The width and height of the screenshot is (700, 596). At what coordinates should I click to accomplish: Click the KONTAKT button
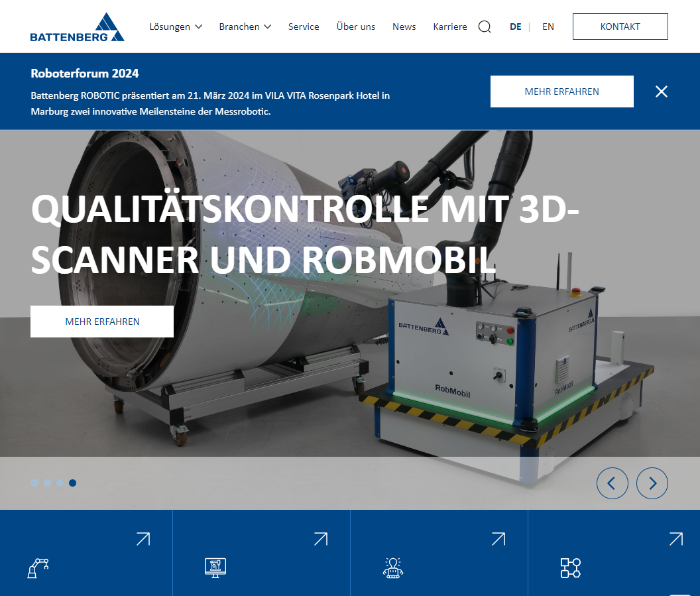(620, 27)
